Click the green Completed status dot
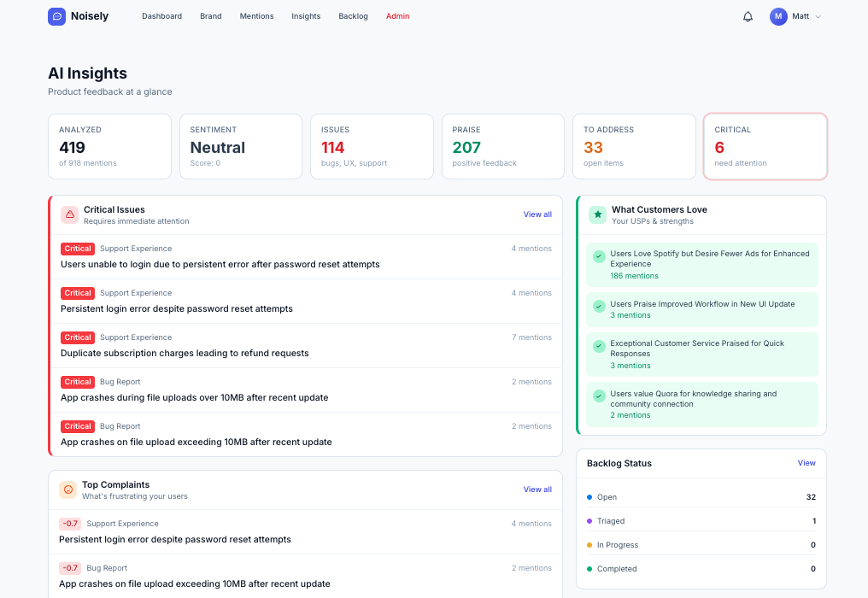The image size is (868, 598). tap(589, 569)
